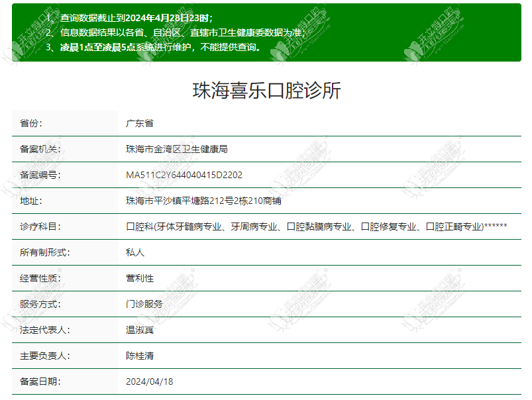
Task: Click the value 门诊服务
Action: [x=144, y=304]
